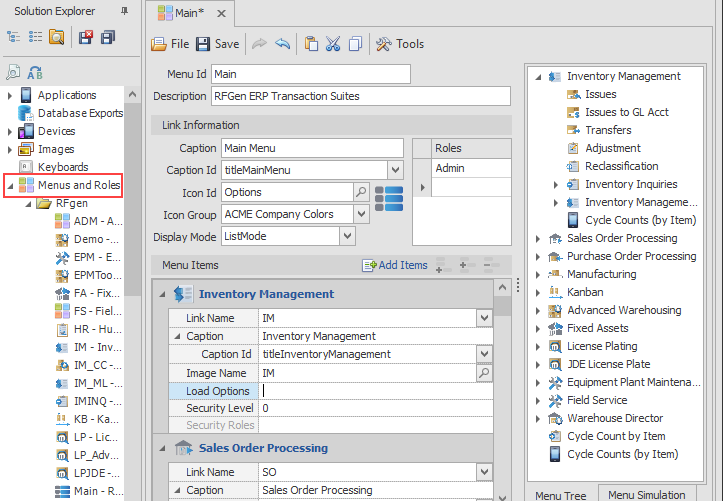Click the Add Items button

[x=395, y=265]
